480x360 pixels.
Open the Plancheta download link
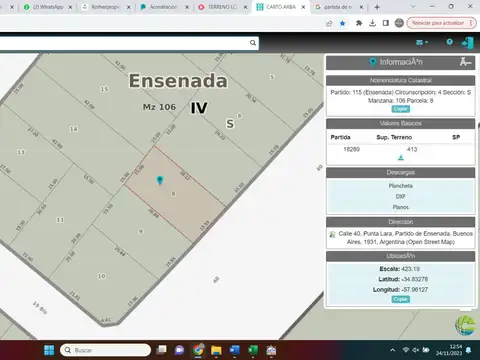tap(400, 186)
